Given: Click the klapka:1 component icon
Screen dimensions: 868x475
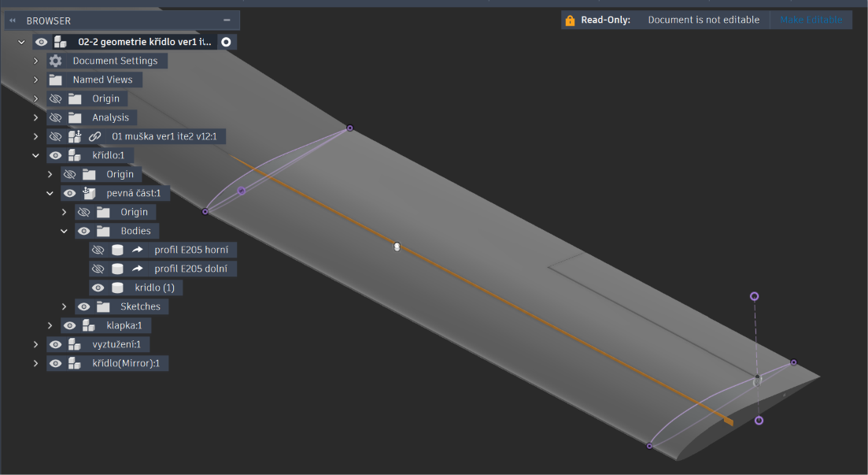Looking at the screenshot, I should coord(89,325).
